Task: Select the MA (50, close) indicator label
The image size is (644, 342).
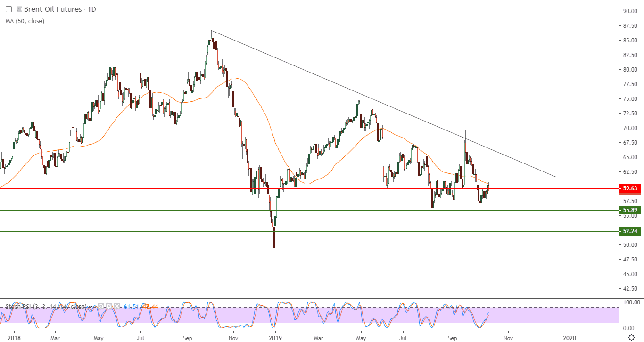Action: 25,21
